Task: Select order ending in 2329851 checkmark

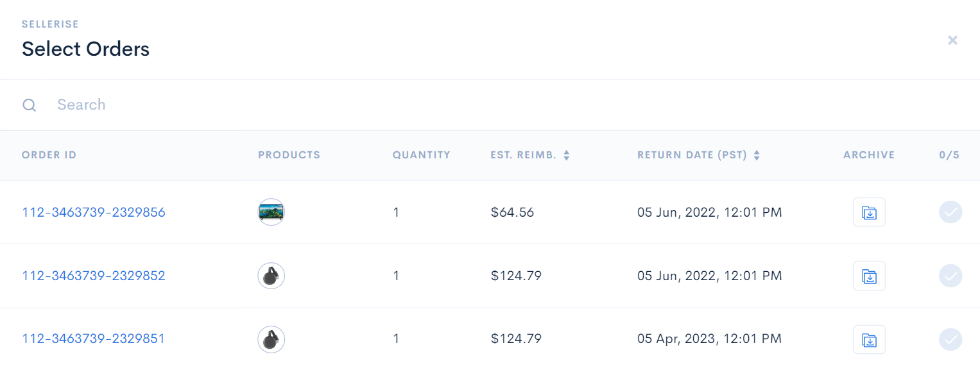Action: click(950, 340)
